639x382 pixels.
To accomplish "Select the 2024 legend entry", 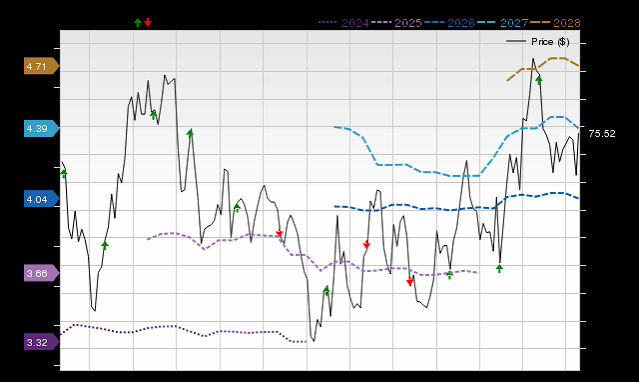I will pyautogui.click(x=344, y=23).
